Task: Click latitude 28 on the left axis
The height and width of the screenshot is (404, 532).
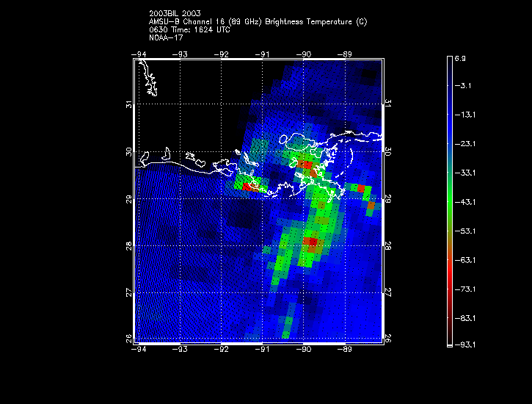Action: tap(129, 246)
